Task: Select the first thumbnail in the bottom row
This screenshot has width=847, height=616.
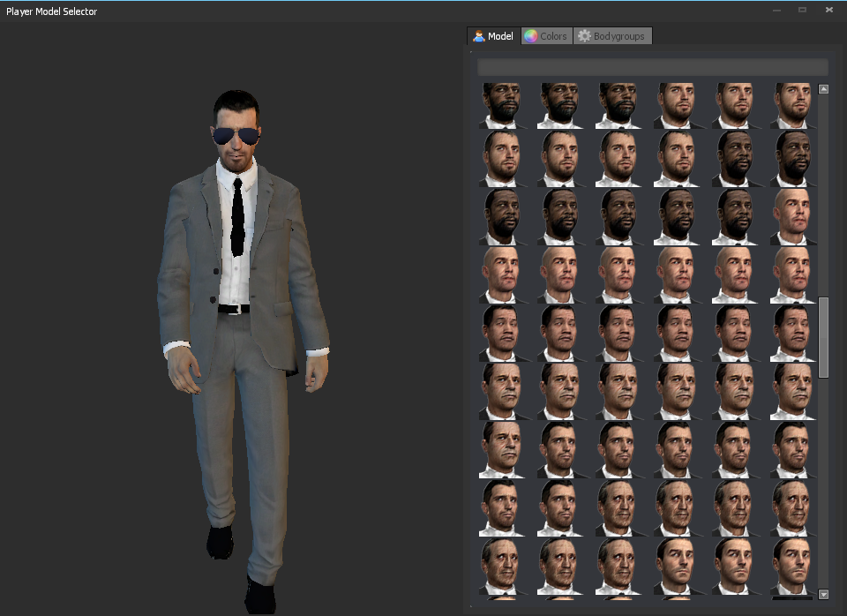Action: [503, 566]
